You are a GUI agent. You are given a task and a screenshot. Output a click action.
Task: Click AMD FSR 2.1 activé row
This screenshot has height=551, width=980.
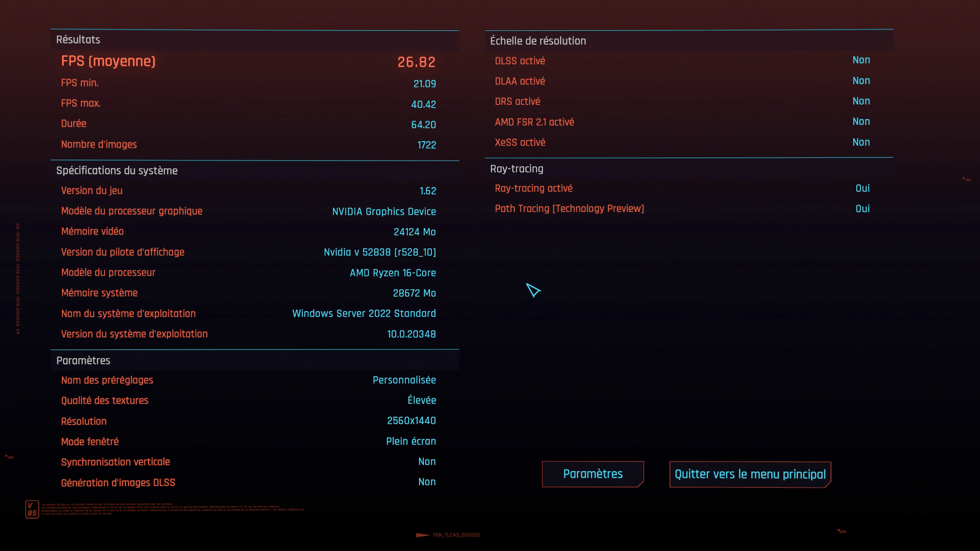point(534,122)
